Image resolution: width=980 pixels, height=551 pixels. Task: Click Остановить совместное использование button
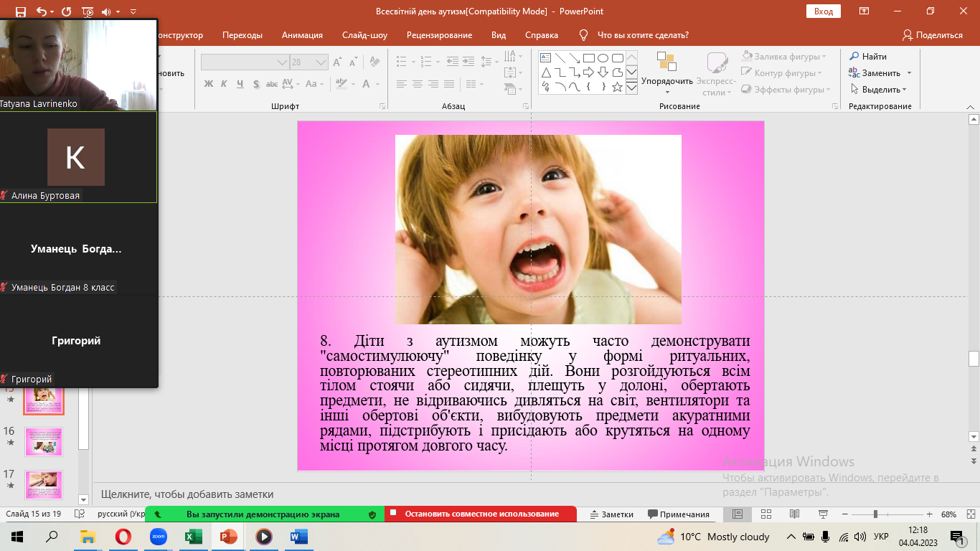(x=481, y=514)
